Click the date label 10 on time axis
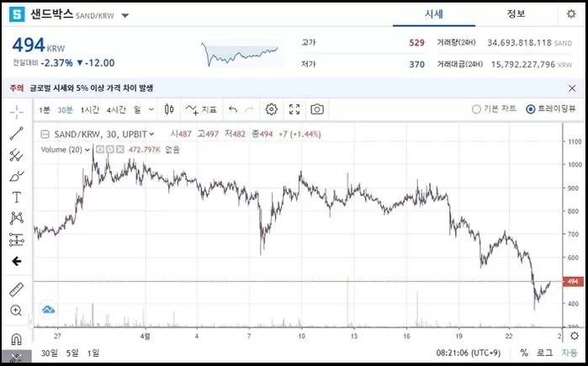This screenshot has height=366, width=588. click(301, 336)
